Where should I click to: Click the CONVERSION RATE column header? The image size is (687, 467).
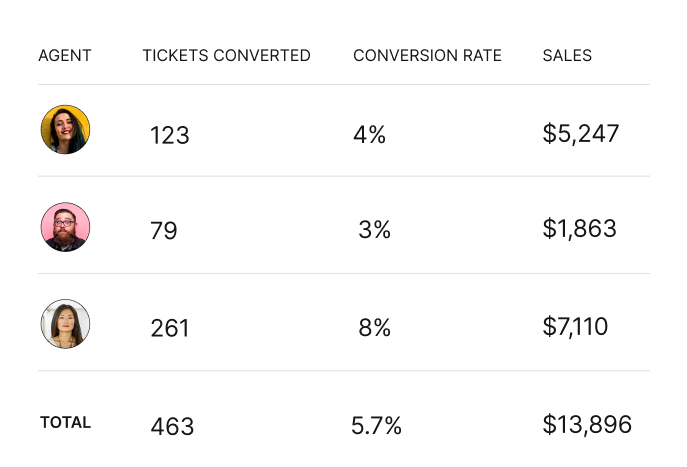click(x=427, y=56)
